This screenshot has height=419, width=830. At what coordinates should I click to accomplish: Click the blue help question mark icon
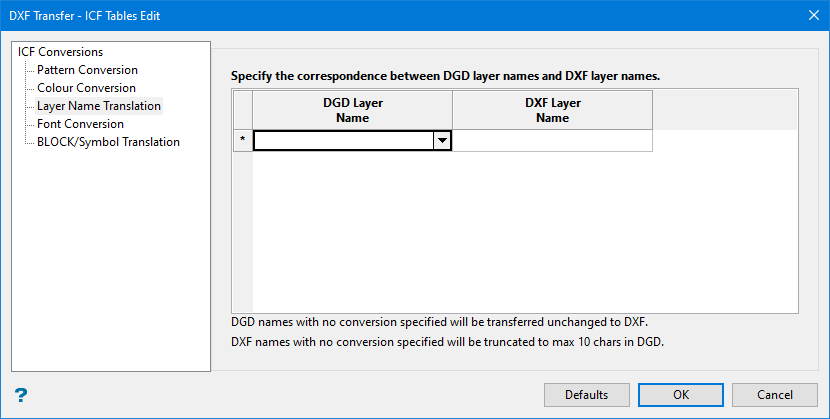(20, 395)
